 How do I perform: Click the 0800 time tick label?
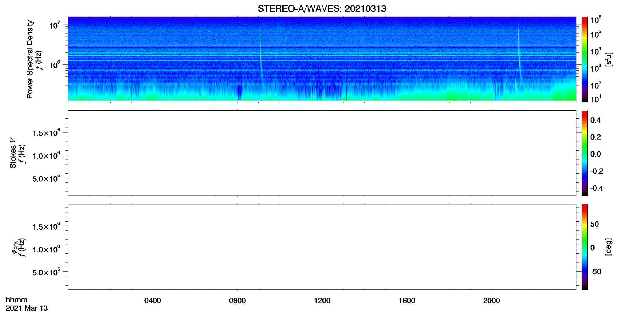(237, 301)
